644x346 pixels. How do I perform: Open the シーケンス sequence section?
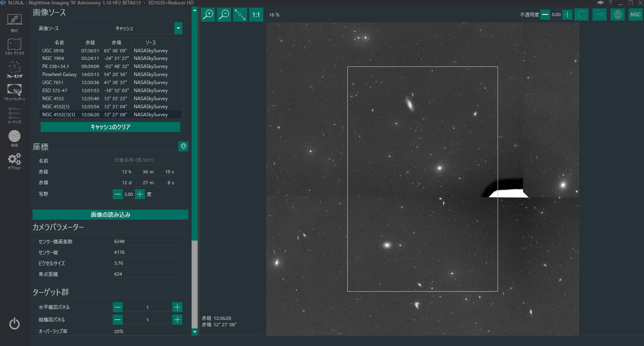click(x=14, y=115)
